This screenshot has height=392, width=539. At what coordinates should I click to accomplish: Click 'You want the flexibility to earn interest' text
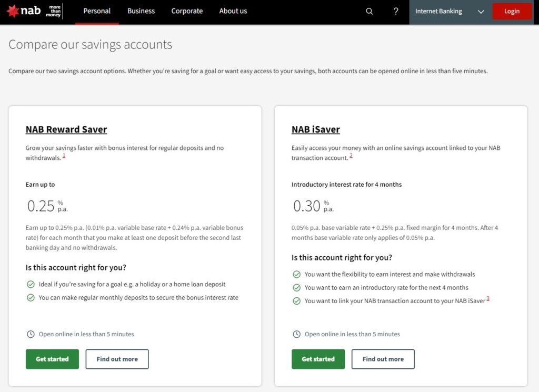pos(390,275)
